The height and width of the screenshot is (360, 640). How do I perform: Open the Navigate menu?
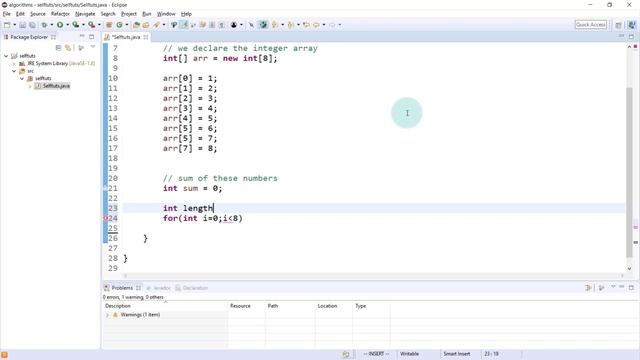[85, 14]
